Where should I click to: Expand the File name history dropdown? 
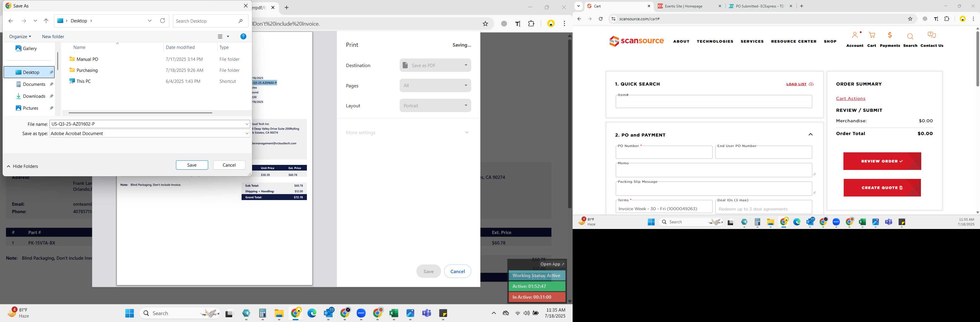tap(247, 124)
